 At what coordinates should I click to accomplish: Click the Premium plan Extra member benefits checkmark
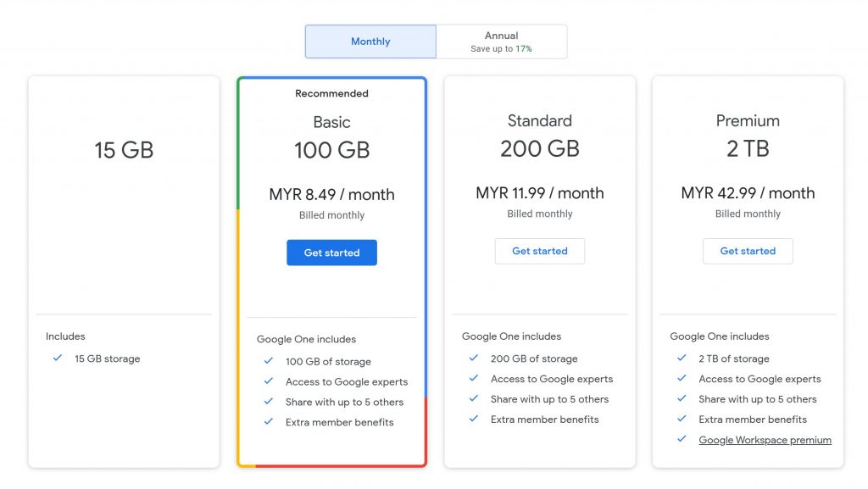[x=682, y=419]
